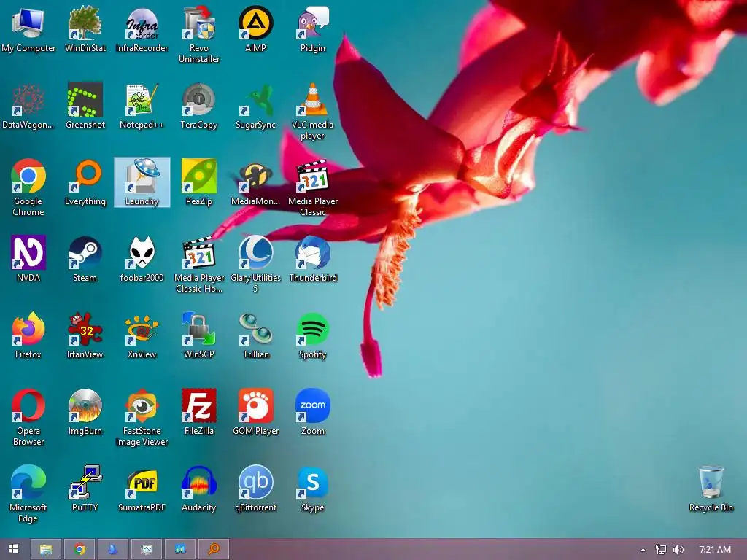
Task: Open the 7:21 AM taskbar clock
Action: (x=715, y=550)
